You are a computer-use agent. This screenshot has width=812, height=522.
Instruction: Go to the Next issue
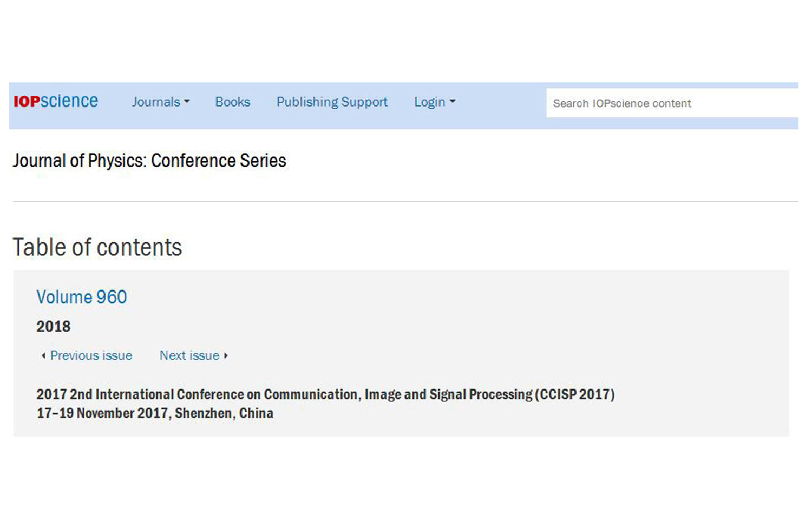pyautogui.click(x=189, y=356)
